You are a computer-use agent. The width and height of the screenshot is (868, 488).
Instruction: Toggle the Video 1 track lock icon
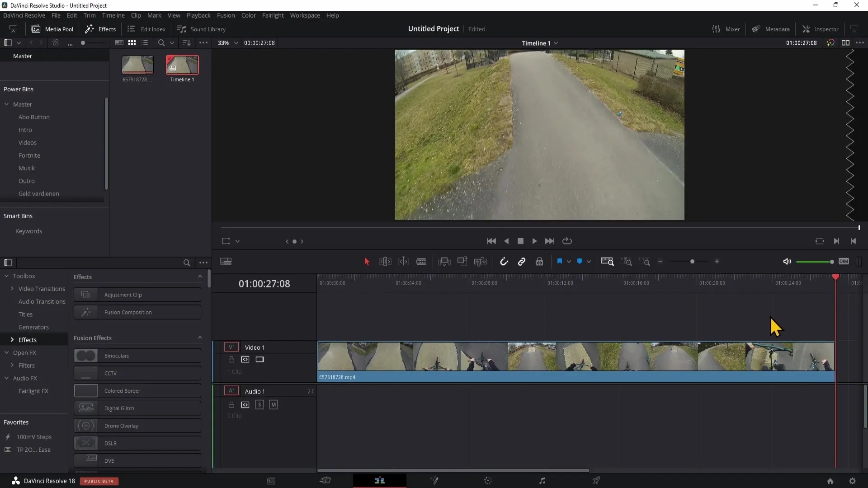point(231,359)
